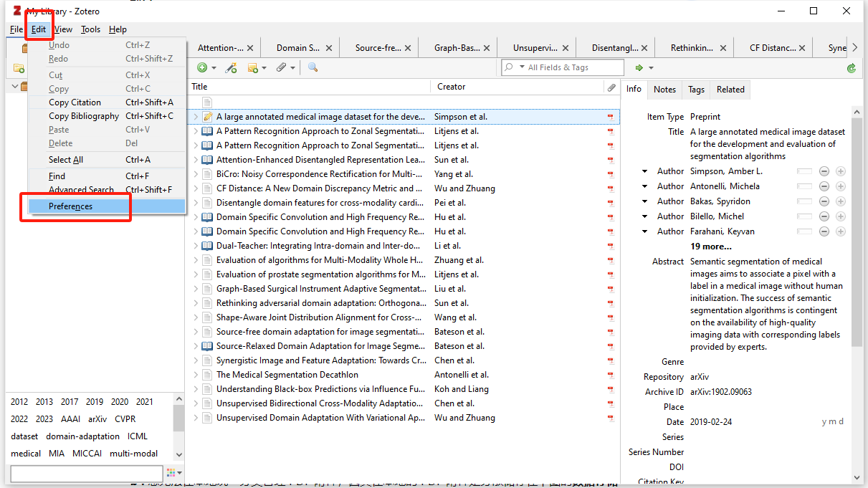Viewport: 868px width, 488px height.
Task: Click the New Note icon in toolbar
Action: tap(253, 67)
